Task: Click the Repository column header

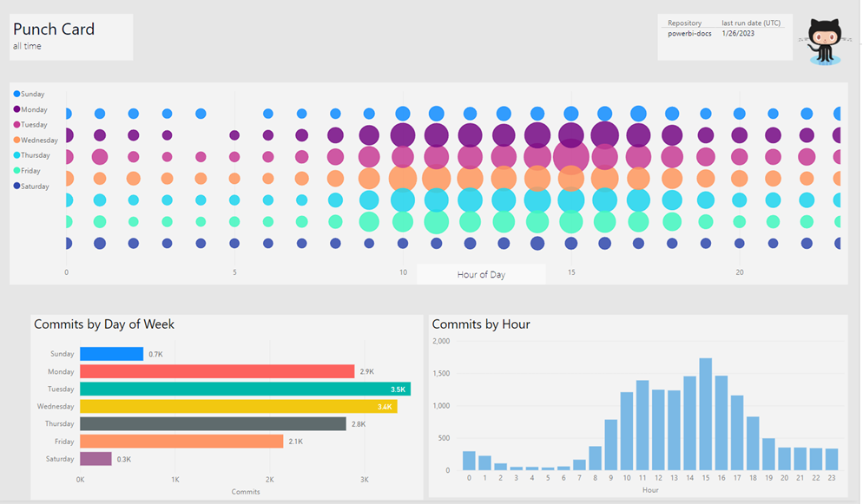Action: [685, 23]
